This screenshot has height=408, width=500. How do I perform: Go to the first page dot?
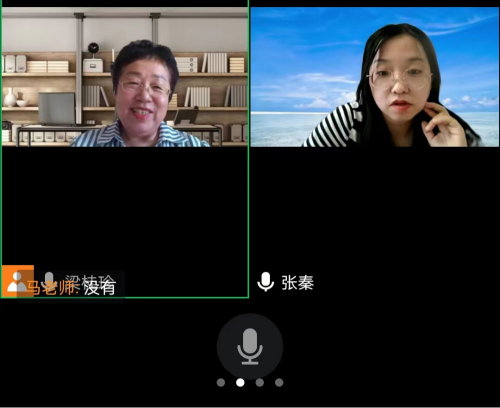click(221, 383)
